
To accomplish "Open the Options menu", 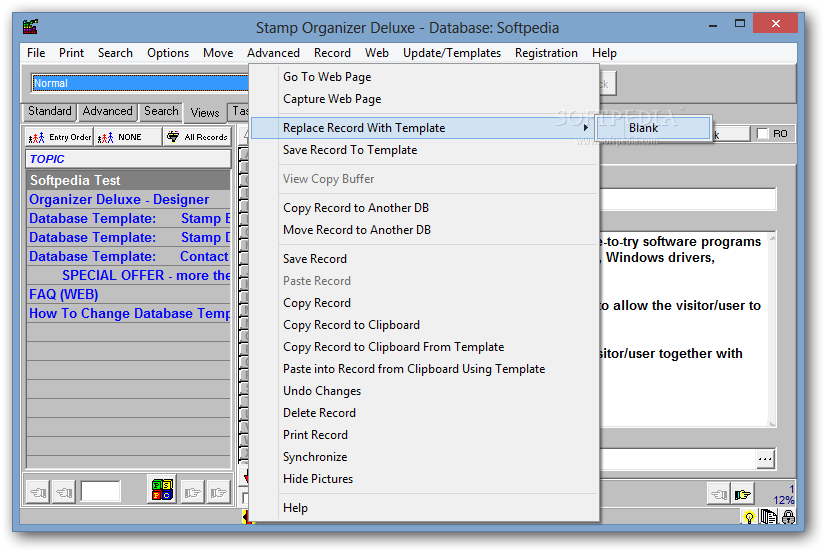I will tap(168, 53).
